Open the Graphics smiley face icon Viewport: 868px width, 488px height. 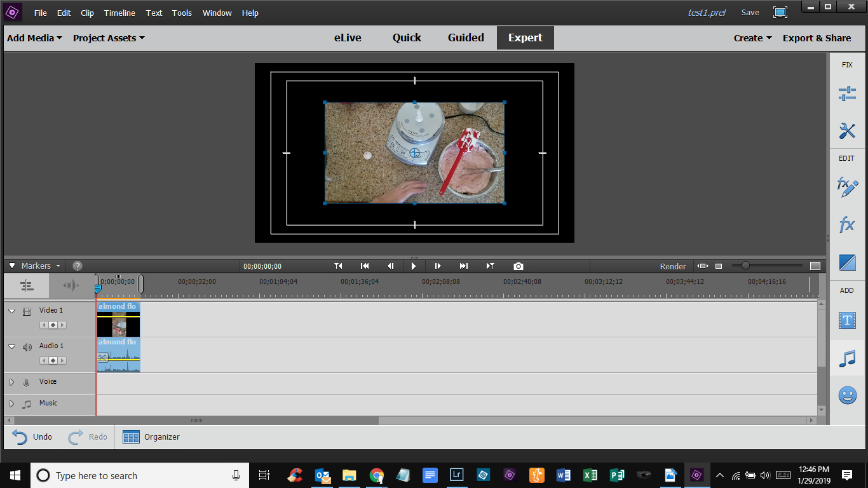point(847,395)
